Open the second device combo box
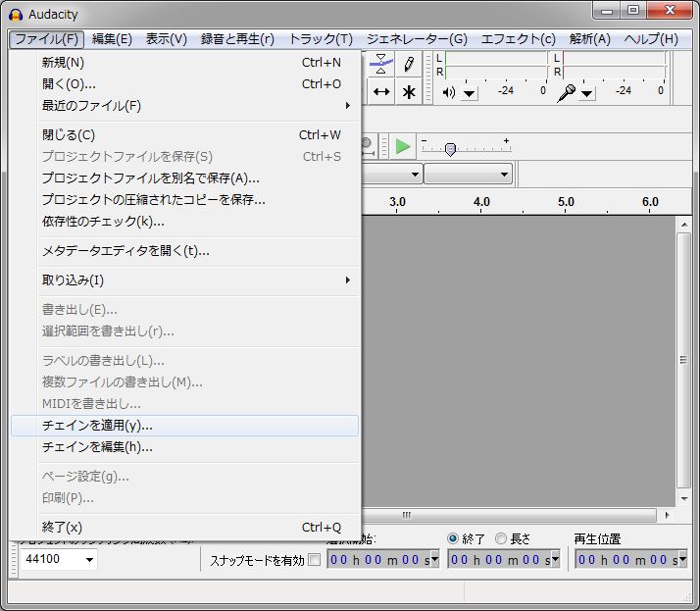This screenshot has height=611, width=700. click(468, 174)
